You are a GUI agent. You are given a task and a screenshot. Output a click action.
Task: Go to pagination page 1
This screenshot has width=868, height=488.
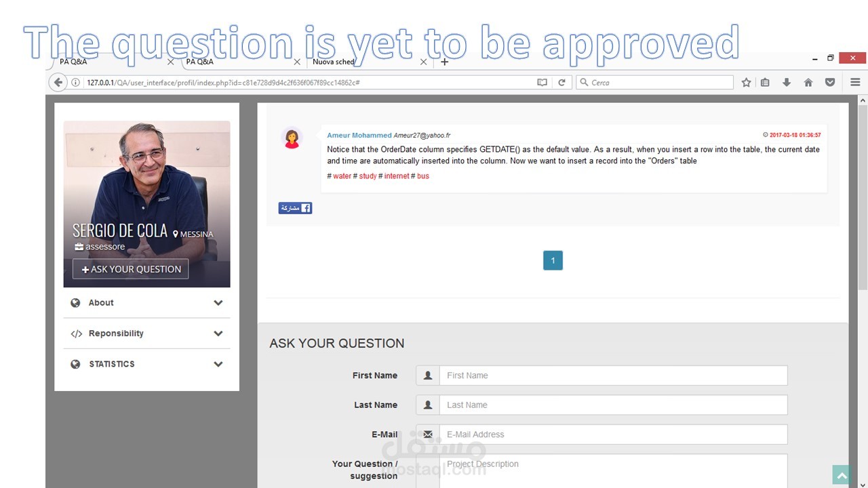pos(553,261)
